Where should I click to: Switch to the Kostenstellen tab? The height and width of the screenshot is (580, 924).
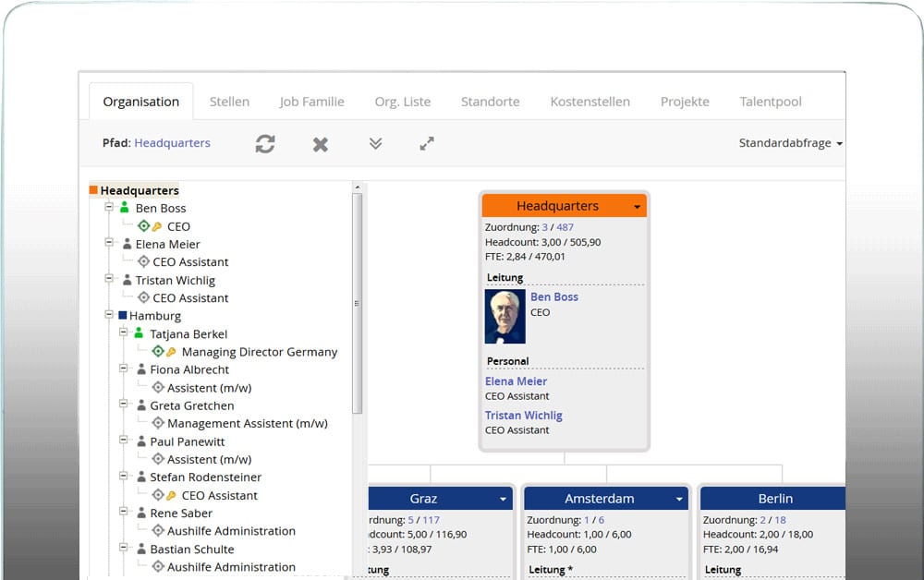pyautogui.click(x=590, y=102)
